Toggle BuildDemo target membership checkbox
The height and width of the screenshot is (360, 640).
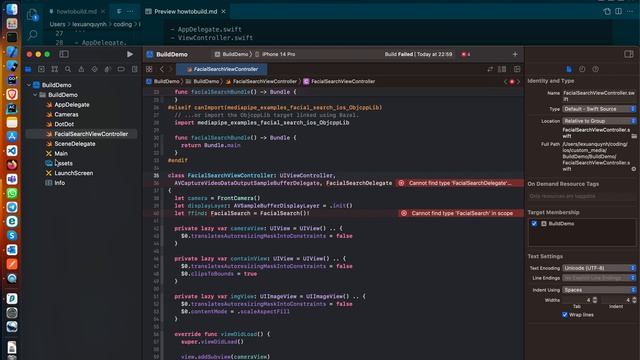(534, 224)
